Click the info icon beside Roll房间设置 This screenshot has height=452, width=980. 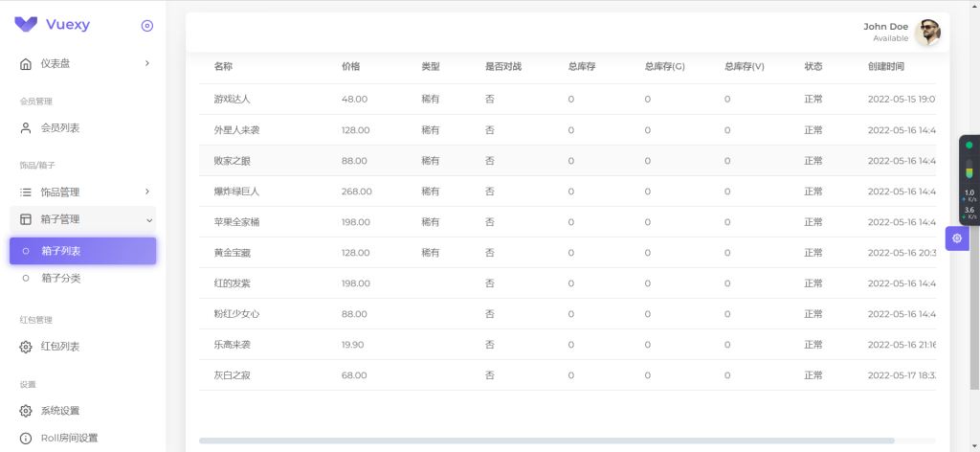pos(26,439)
